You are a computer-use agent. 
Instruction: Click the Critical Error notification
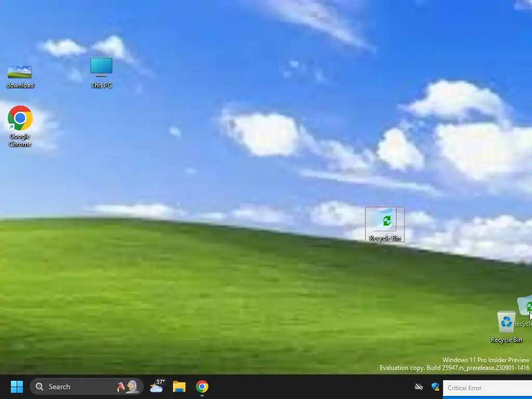point(487,388)
